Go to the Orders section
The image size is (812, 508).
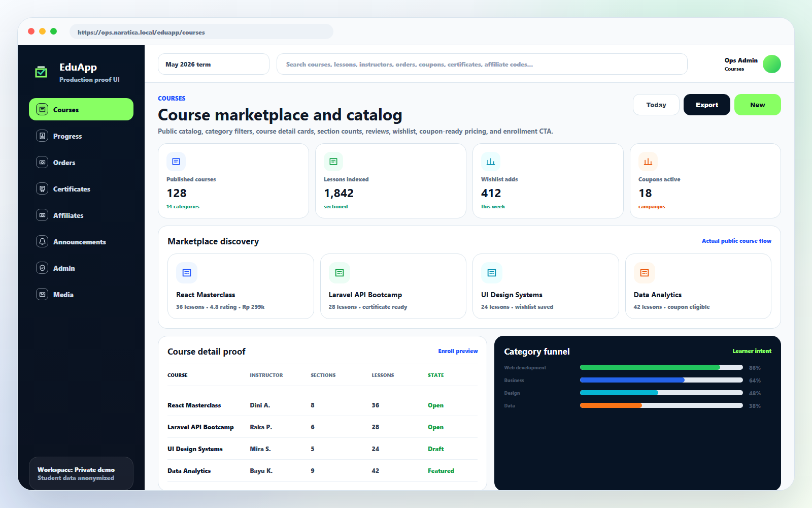pos(81,163)
